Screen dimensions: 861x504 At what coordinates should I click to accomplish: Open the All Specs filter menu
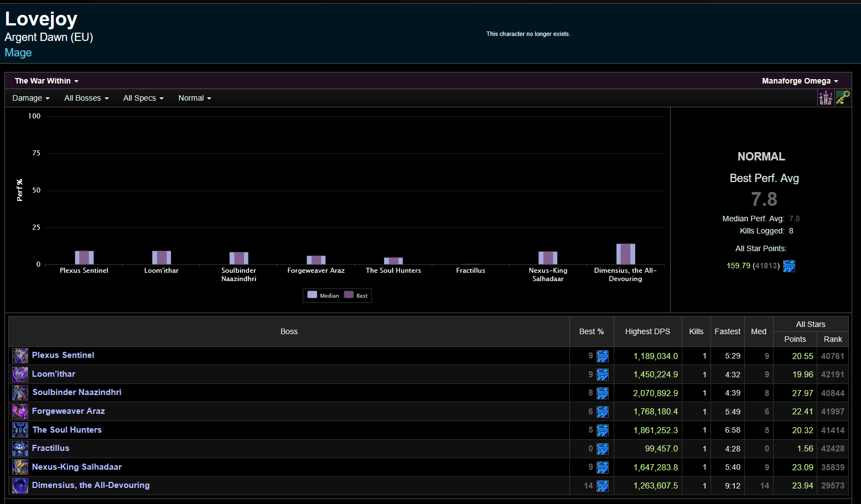pos(143,98)
